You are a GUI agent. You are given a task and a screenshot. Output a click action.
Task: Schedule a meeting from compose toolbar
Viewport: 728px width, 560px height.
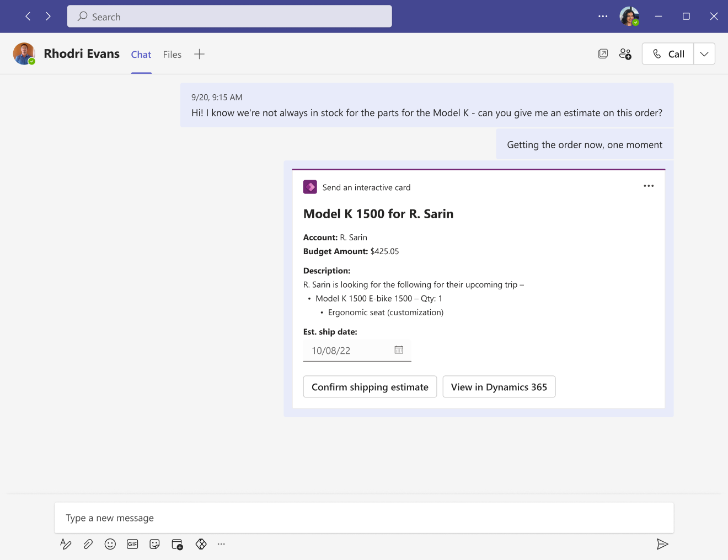(177, 545)
